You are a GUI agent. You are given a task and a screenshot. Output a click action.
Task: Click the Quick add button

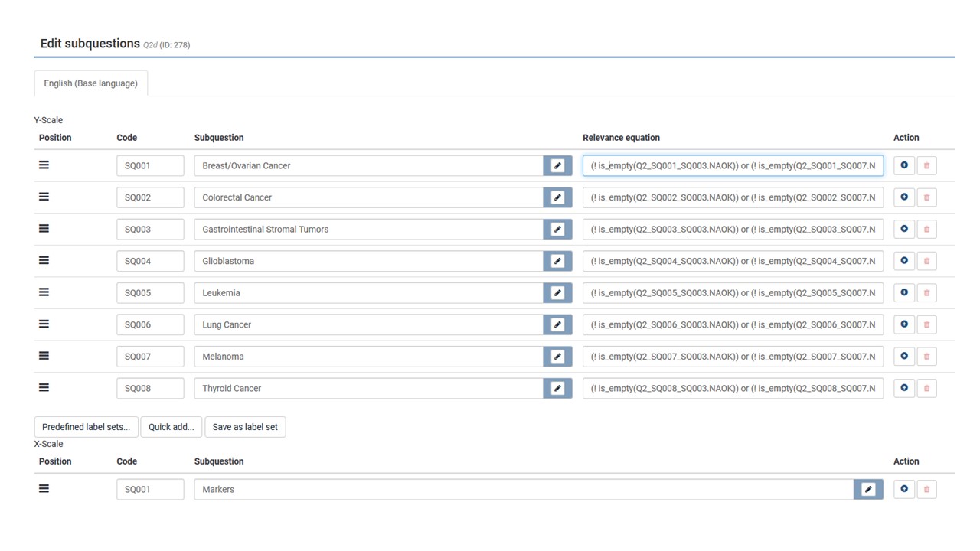click(171, 427)
